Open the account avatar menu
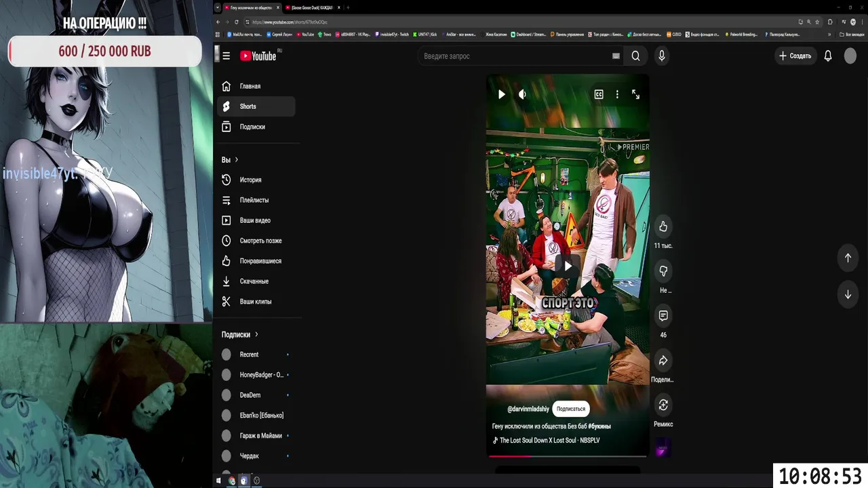The width and height of the screenshot is (868, 488). [850, 56]
